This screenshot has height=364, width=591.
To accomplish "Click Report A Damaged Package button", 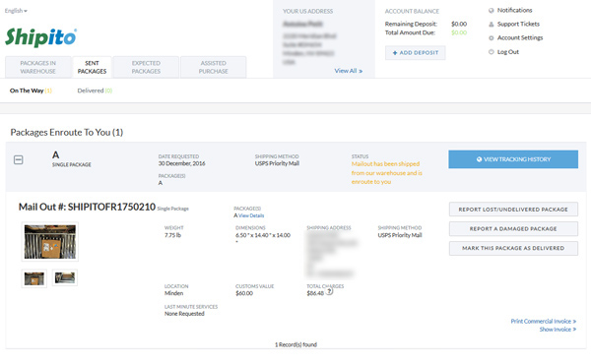I will pos(513,228).
